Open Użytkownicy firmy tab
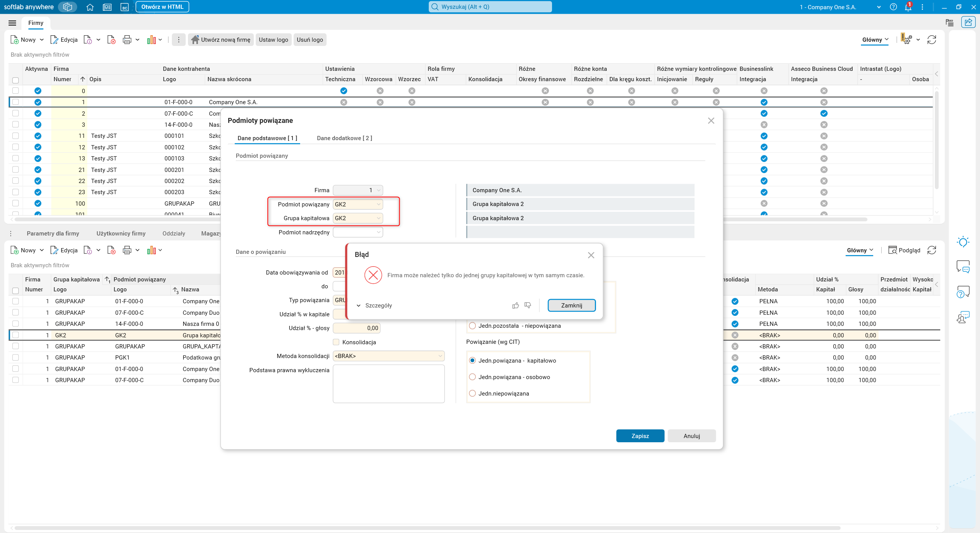 [121, 233]
